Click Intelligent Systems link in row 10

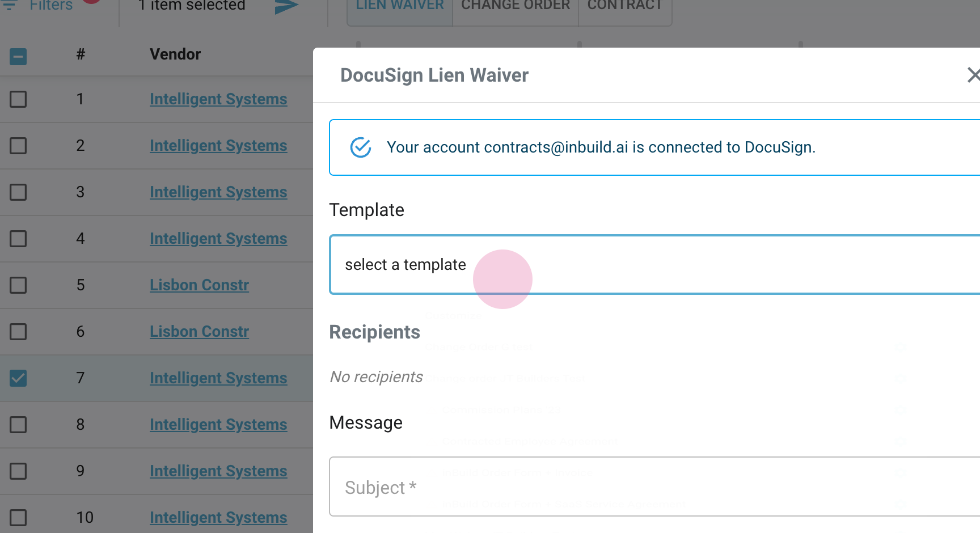(x=218, y=518)
